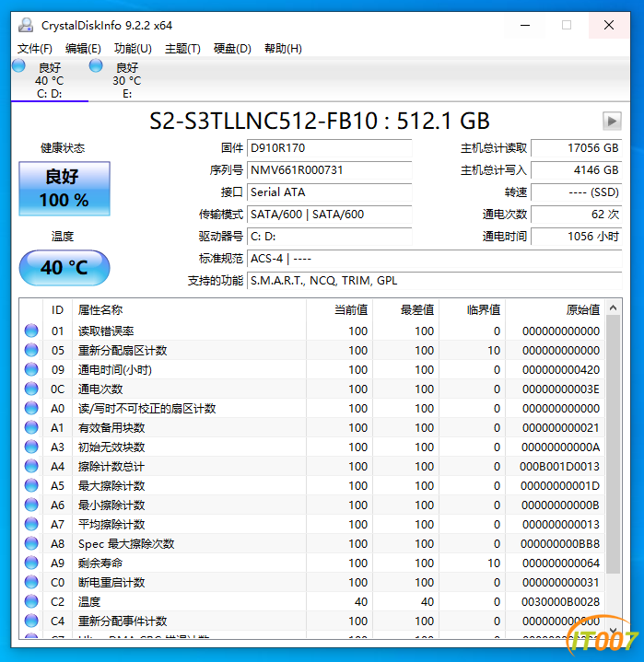Image resolution: width=644 pixels, height=662 pixels.
Task: Click raw value 000B001D0013
Action: pos(559,467)
